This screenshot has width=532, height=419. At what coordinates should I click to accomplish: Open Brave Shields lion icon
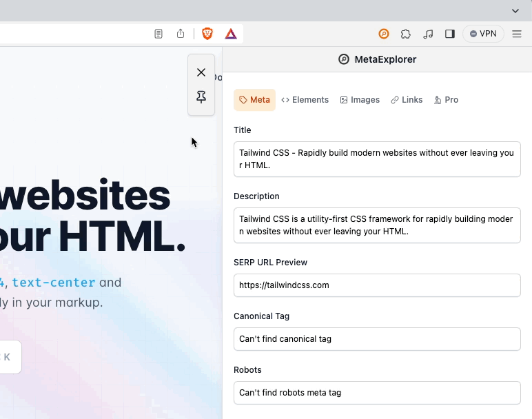tap(207, 34)
